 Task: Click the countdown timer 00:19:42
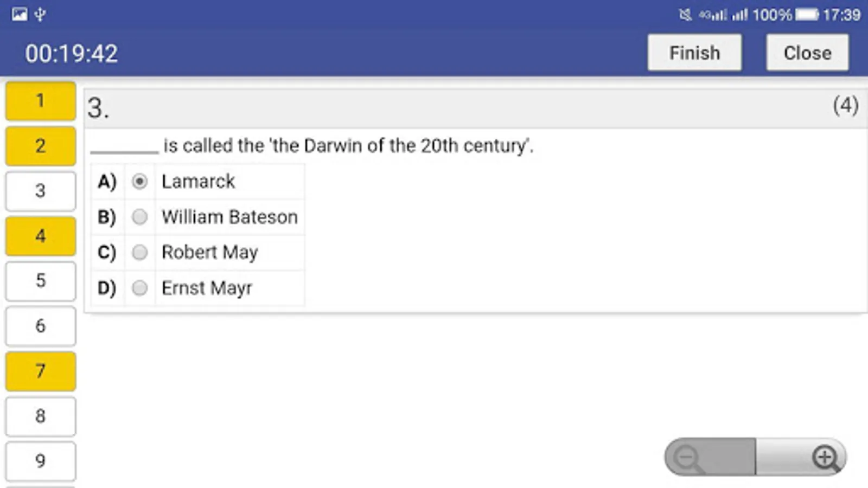[71, 53]
